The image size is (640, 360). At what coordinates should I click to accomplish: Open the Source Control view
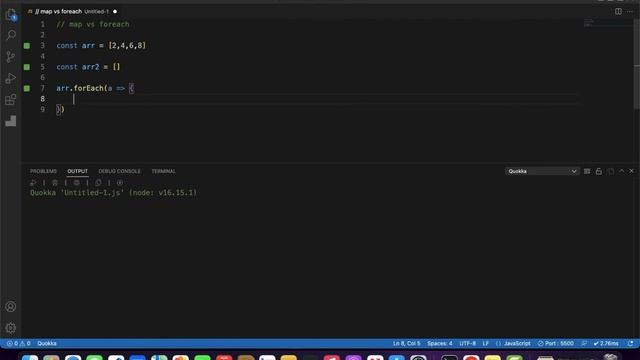click(x=11, y=57)
